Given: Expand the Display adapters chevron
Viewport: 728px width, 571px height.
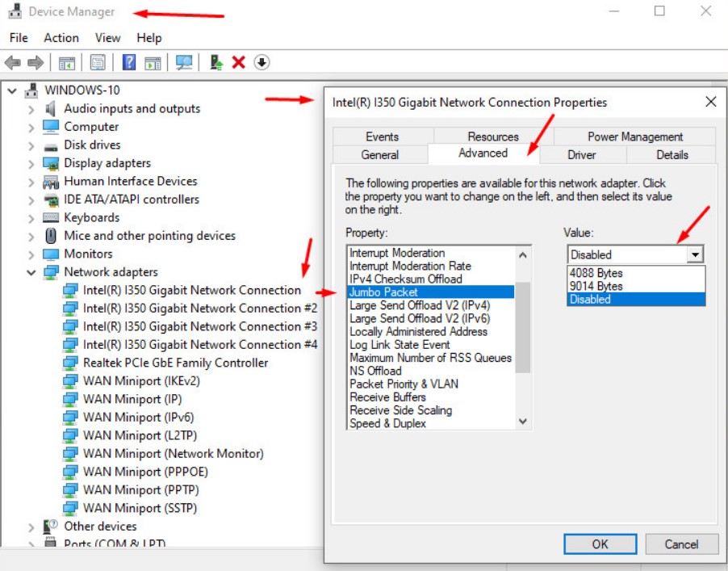Looking at the screenshot, I should (x=31, y=164).
